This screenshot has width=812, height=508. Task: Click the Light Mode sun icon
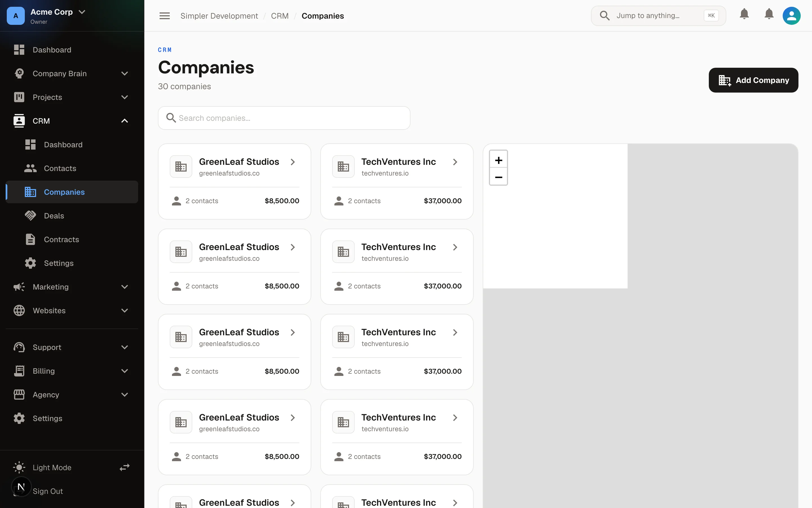(x=19, y=467)
